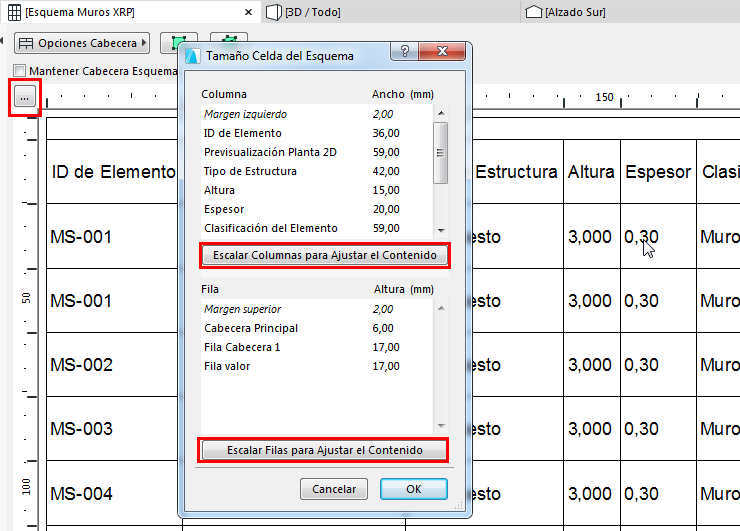This screenshot has width=740, height=531.
Task: Click the 36,00 width value
Action: click(x=386, y=134)
